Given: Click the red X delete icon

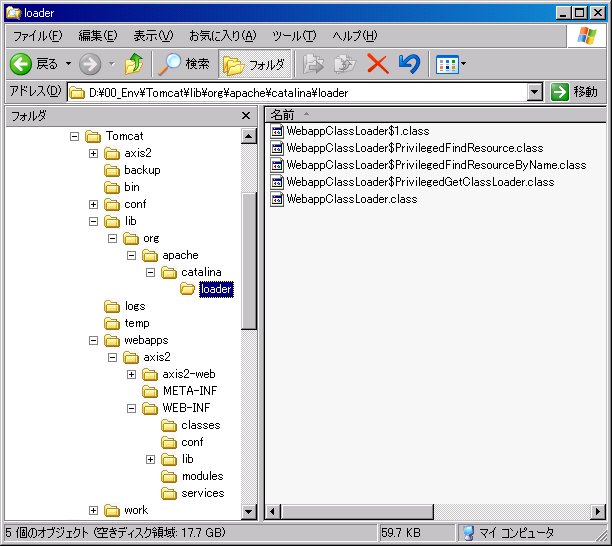Looking at the screenshot, I should point(377,64).
